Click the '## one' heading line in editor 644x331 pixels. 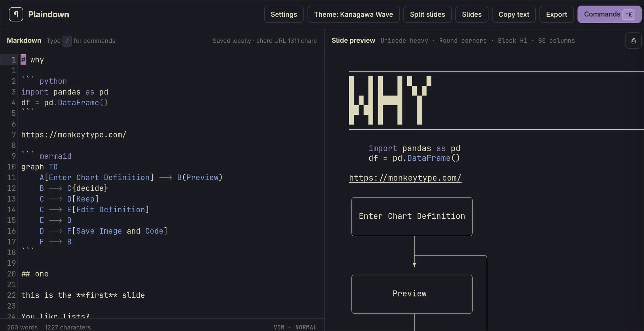[35, 274]
